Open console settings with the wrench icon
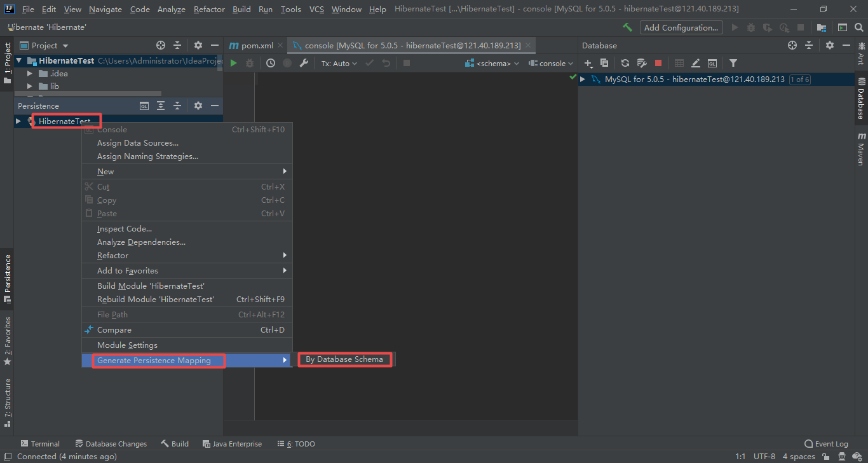 304,63
